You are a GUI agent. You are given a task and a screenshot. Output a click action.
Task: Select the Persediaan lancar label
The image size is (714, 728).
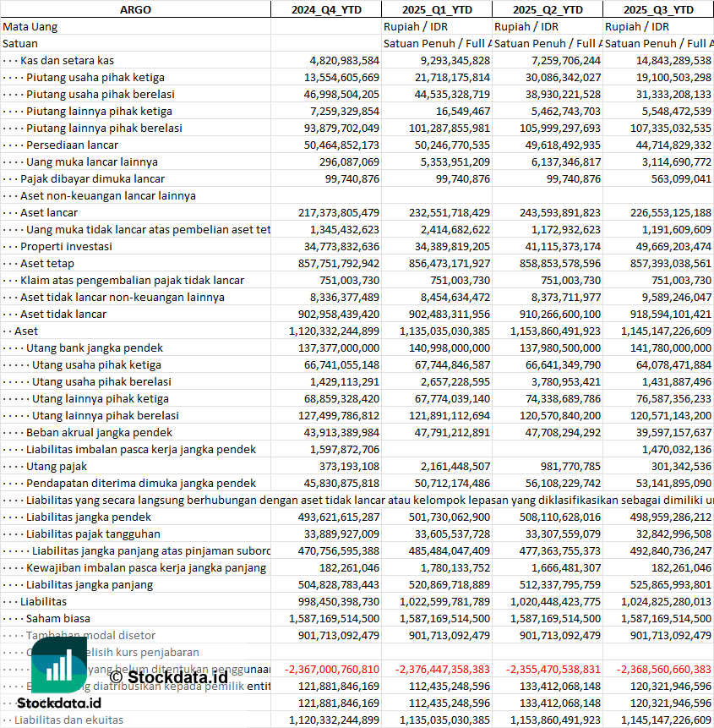[x=72, y=145]
